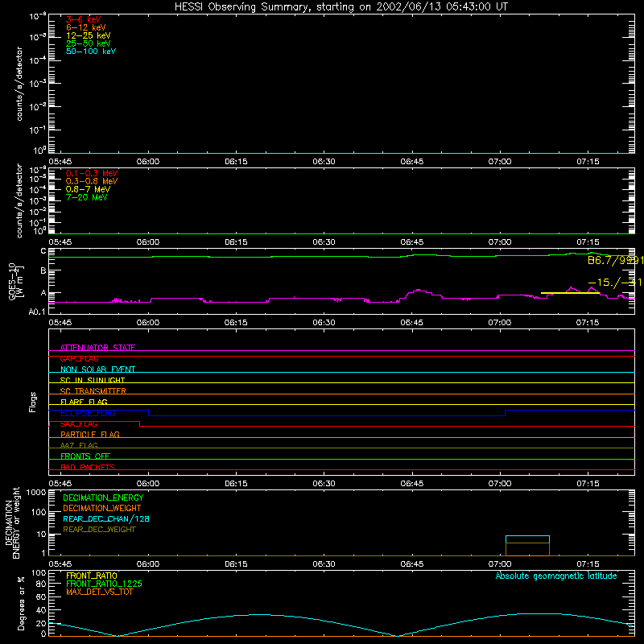Click the B6.7/9991 flare annotation
644x644 pixels.
click(615, 260)
